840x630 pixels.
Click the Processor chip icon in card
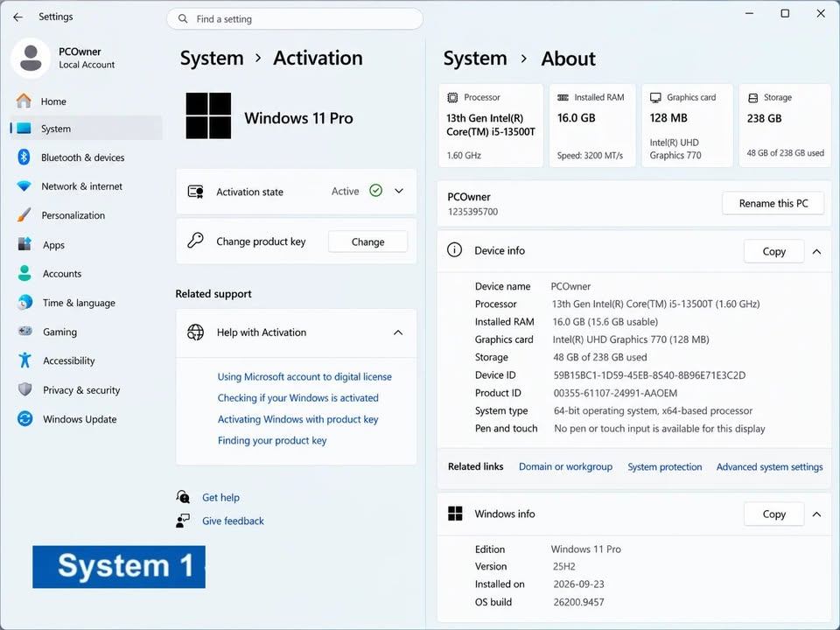[452, 97]
